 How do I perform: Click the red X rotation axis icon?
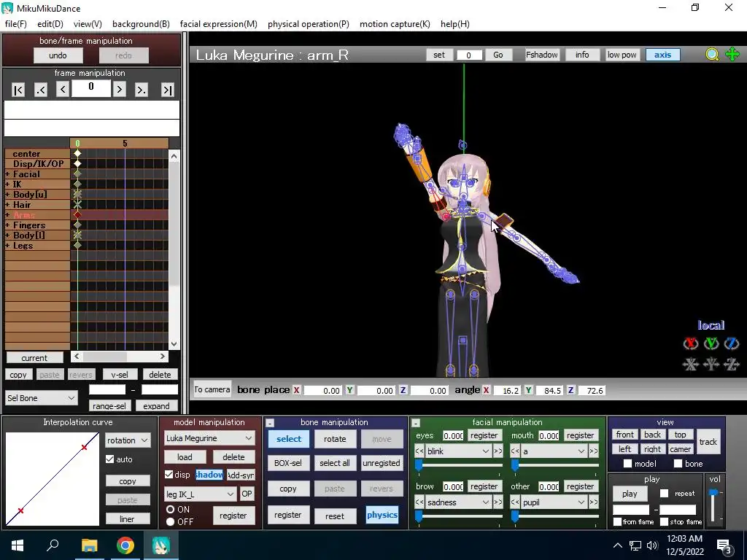point(691,343)
